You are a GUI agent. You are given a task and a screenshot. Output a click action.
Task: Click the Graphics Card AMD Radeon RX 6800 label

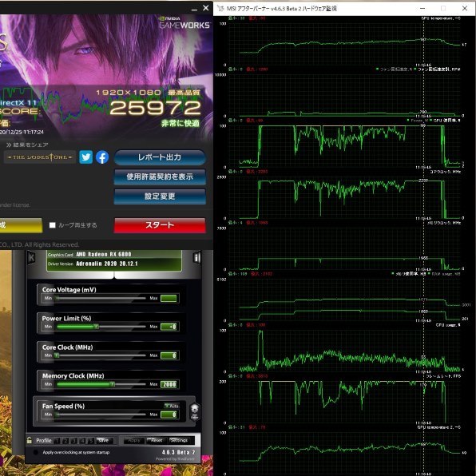(89, 255)
